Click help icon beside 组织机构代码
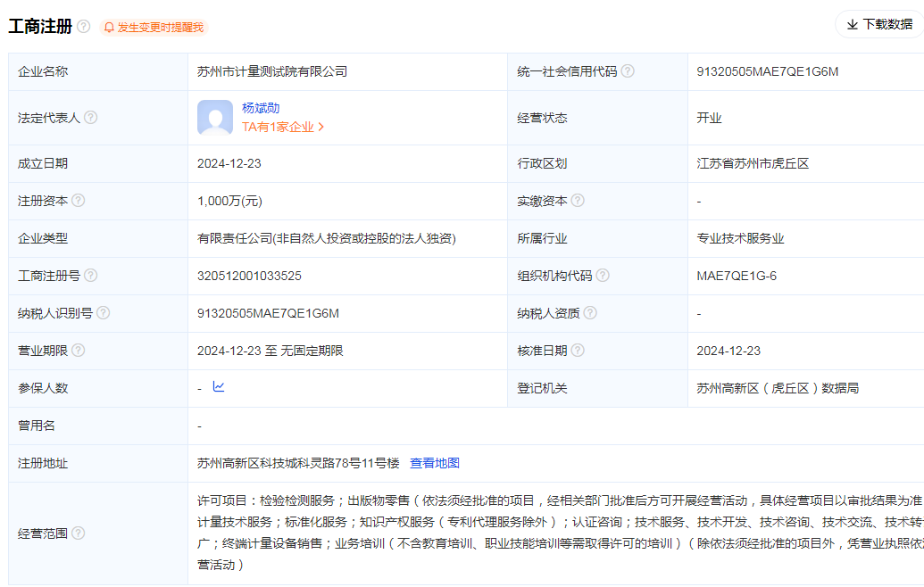 pyautogui.click(x=603, y=276)
